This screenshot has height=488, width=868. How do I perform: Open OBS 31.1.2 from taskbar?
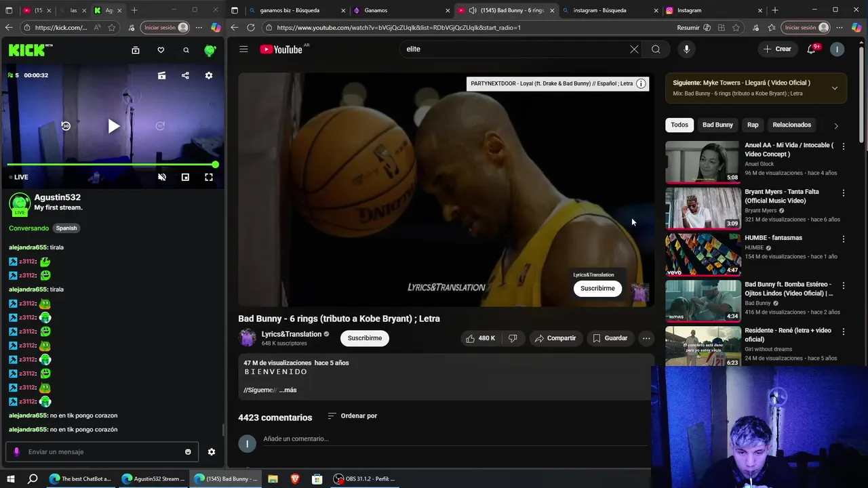[x=364, y=479]
